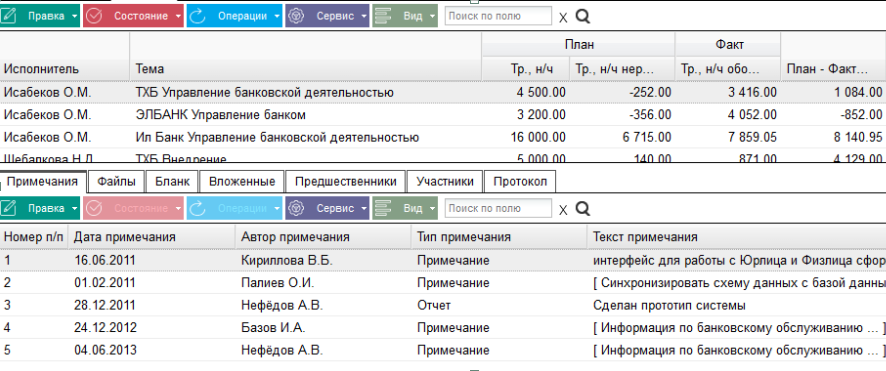The image size is (886, 371).
Task: Expand the top Правка dropdown arrow
Action: [75, 16]
